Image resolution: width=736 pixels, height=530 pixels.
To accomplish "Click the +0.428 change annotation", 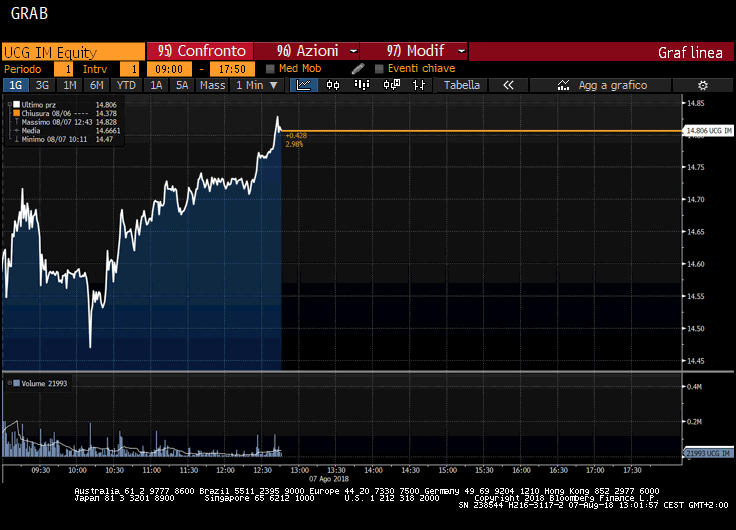I will pyautogui.click(x=296, y=136).
